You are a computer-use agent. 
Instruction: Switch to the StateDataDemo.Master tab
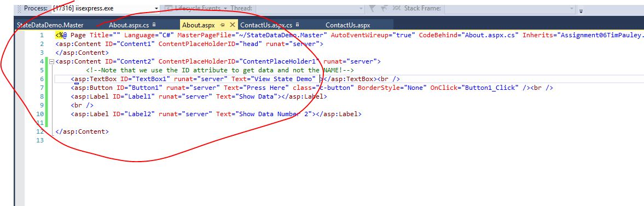pos(50,25)
